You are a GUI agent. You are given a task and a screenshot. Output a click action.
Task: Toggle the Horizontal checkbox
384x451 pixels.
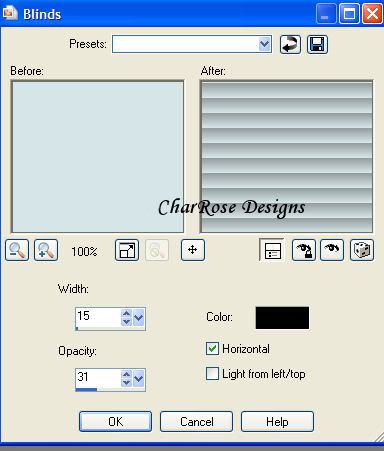212,349
